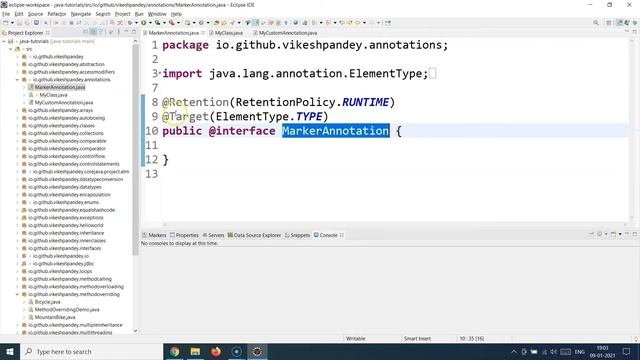Click the Windows taskbar search box
The image size is (640, 360).
click(x=91, y=351)
